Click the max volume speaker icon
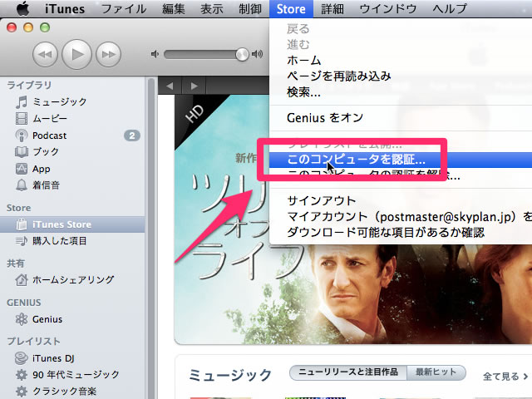Screen dimensions: 532x399 (x=257, y=54)
